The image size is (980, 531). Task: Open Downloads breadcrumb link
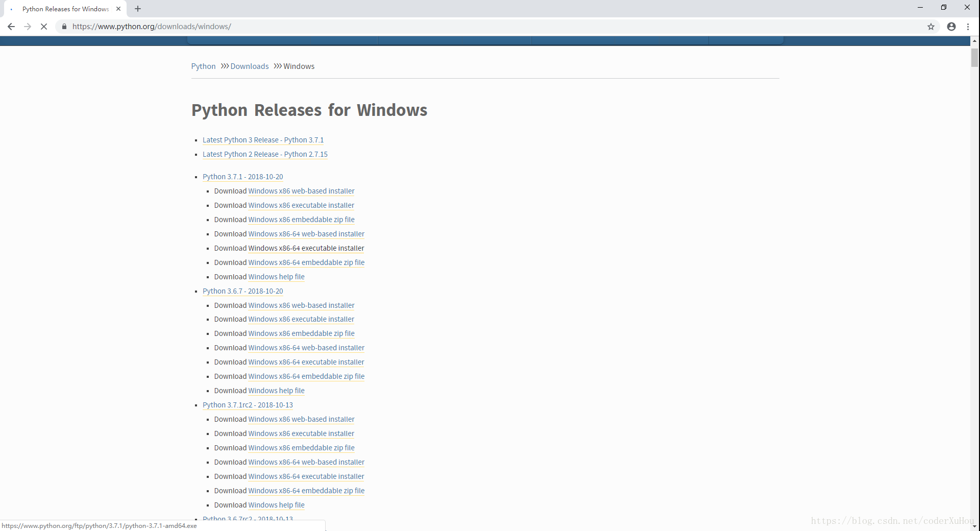pyautogui.click(x=250, y=66)
